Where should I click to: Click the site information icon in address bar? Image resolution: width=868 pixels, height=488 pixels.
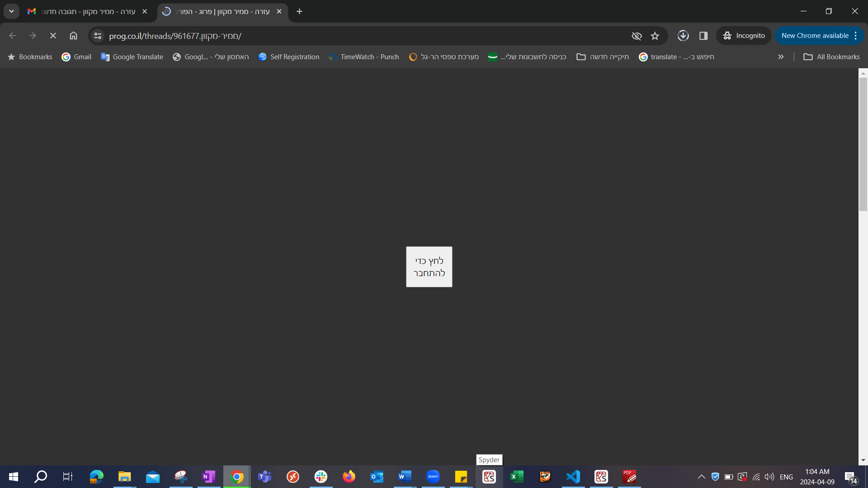[x=98, y=36]
